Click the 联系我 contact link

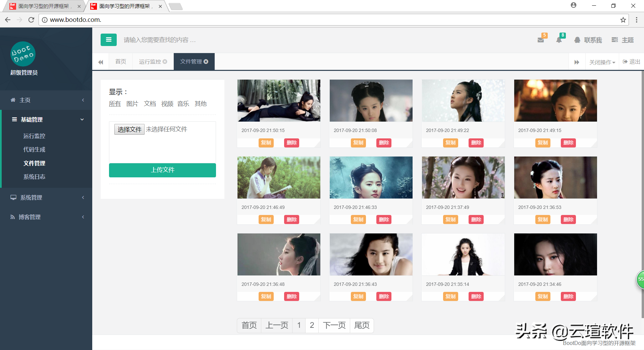pos(588,40)
